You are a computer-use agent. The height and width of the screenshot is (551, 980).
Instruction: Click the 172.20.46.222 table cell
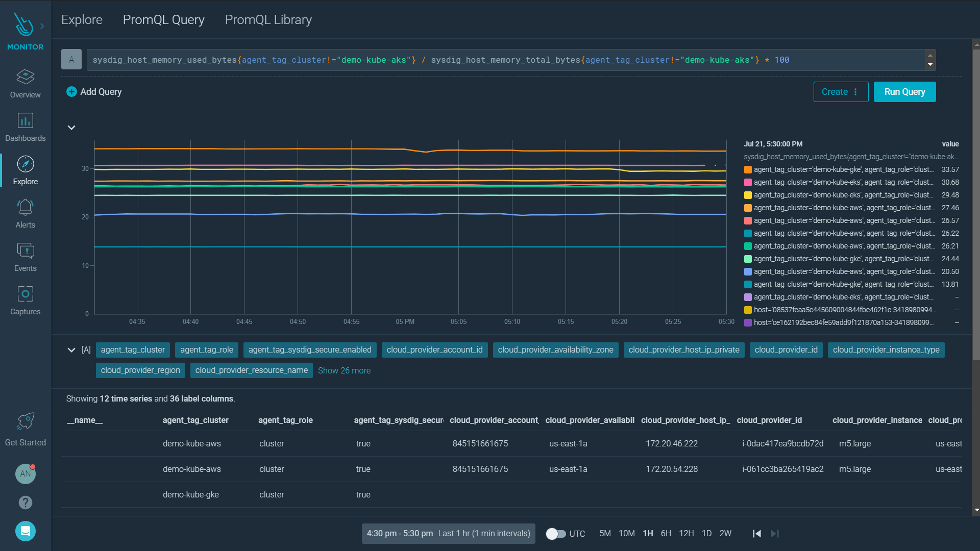[x=671, y=444]
